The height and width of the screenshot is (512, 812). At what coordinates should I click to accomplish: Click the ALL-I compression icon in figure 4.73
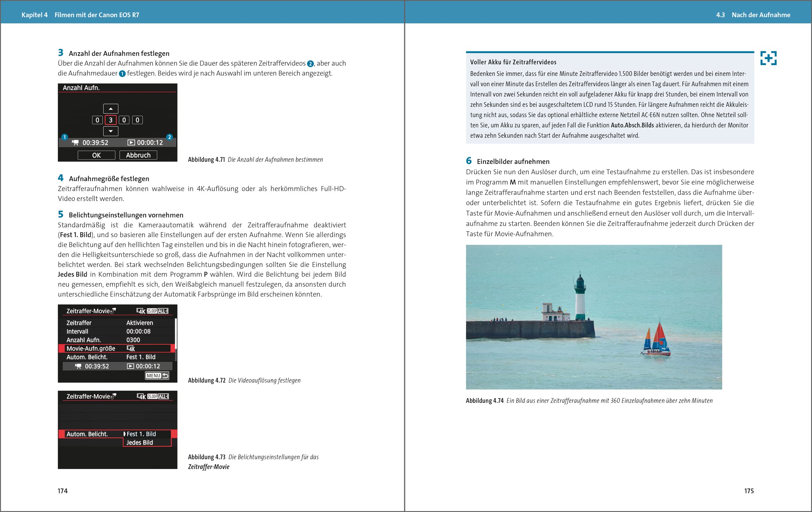pos(163,396)
